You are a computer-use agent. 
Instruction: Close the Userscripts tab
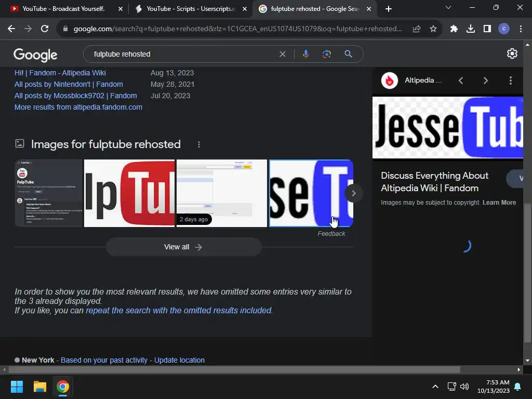point(245,9)
